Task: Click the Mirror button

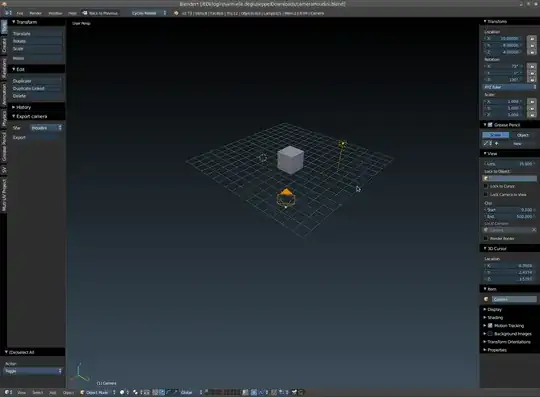Action: (37, 58)
